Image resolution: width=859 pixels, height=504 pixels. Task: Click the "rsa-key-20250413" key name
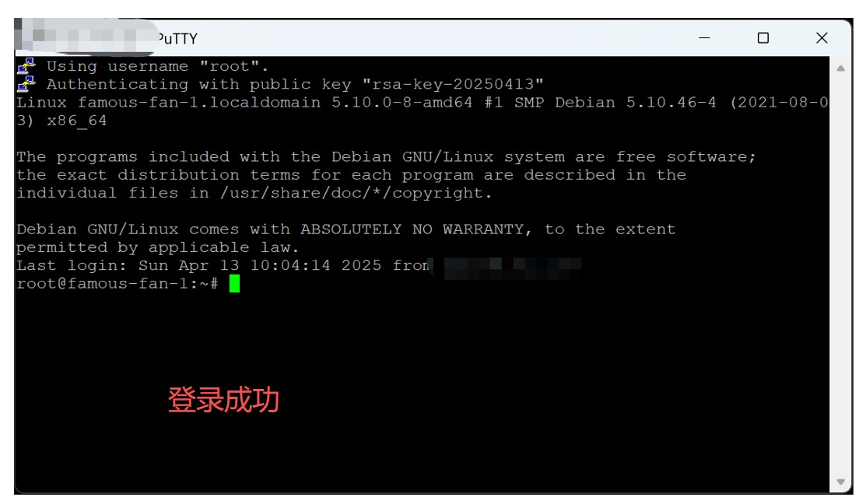click(453, 84)
